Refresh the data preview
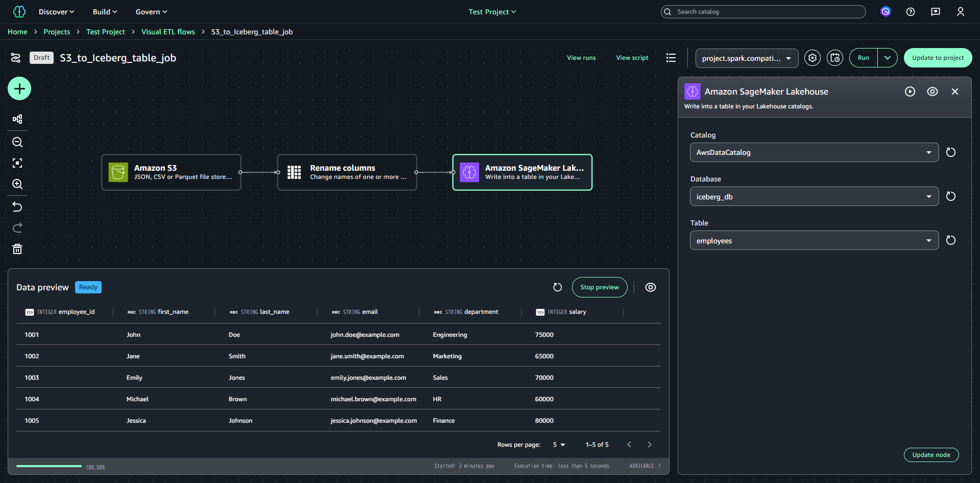This screenshot has height=483, width=980. [x=558, y=287]
